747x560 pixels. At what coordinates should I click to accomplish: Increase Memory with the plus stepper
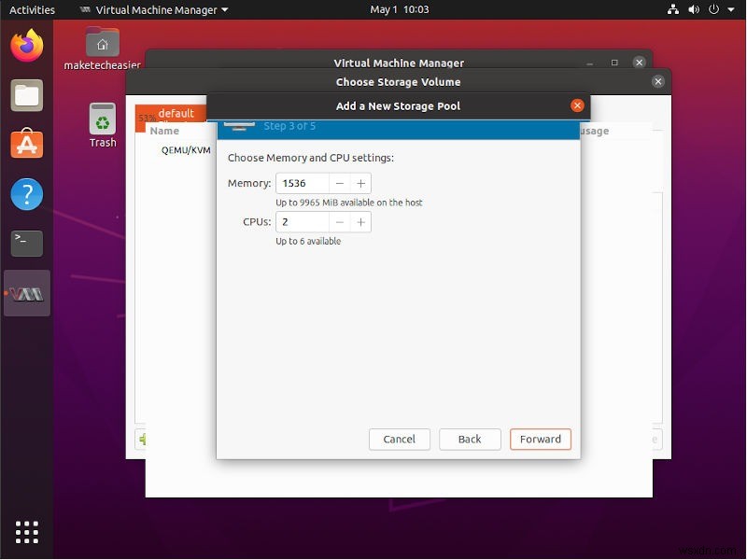360,183
